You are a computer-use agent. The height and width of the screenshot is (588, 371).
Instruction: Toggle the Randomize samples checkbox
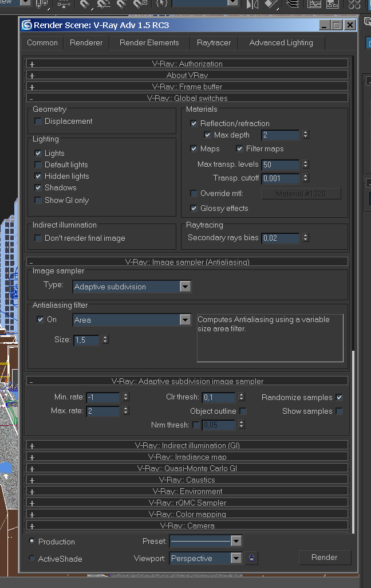pos(339,397)
